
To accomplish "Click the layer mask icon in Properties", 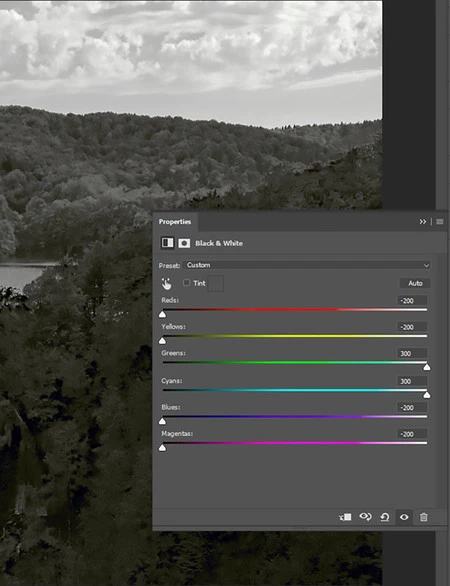I will (184, 243).
